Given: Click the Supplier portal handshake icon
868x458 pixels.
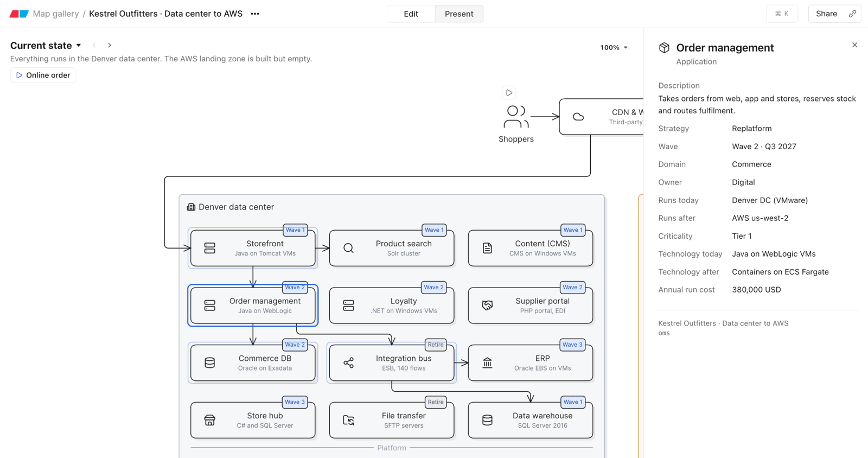Looking at the screenshot, I should (487, 306).
